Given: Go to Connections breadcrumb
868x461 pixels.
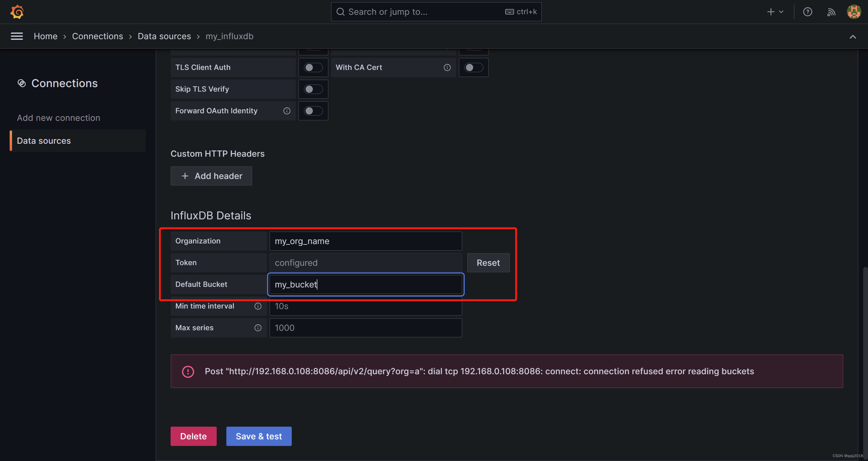Looking at the screenshot, I should (97, 36).
